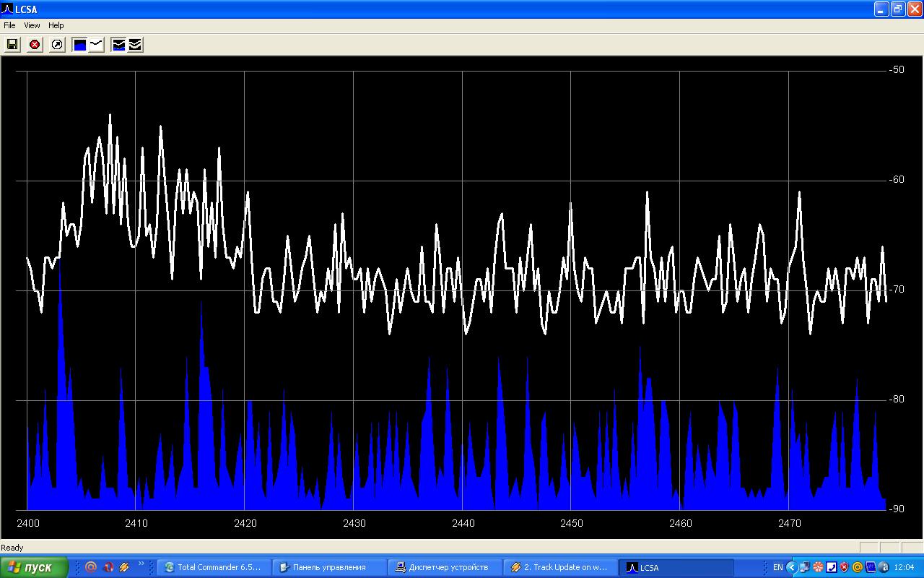Click the -50 level axis label
The width and height of the screenshot is (924, 578).
point(897,70)
